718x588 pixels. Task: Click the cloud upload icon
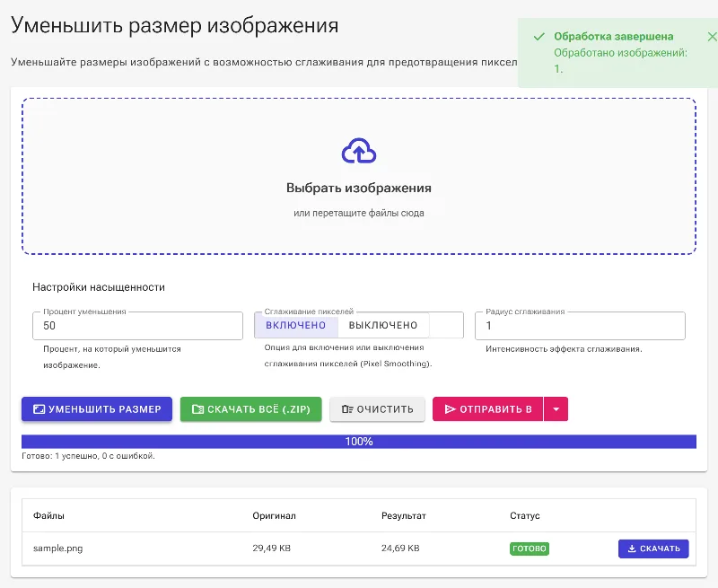click(x=359, y=151)
